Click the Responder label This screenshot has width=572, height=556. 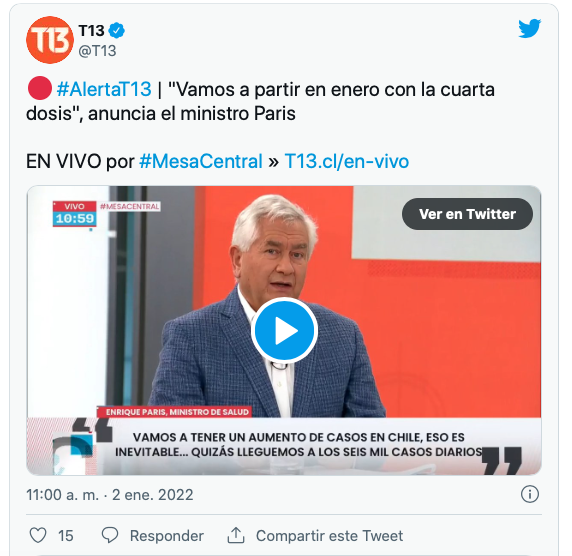tap(167, 536)
